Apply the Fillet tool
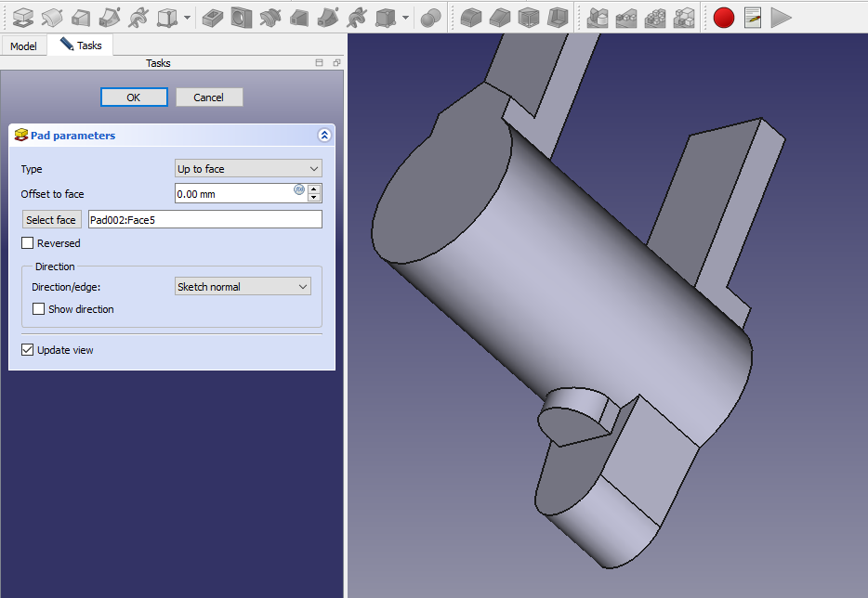The height and width of the screenshot is (598, 868). point(471,17)
